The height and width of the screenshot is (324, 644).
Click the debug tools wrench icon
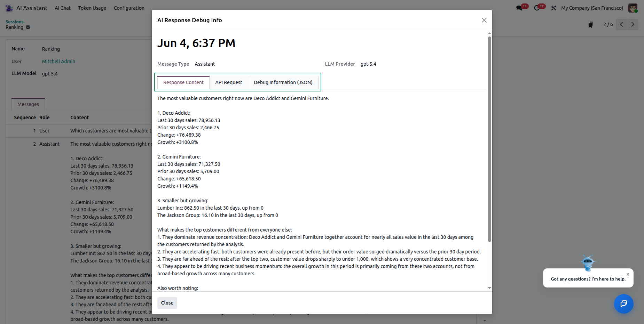pos(553,8)
